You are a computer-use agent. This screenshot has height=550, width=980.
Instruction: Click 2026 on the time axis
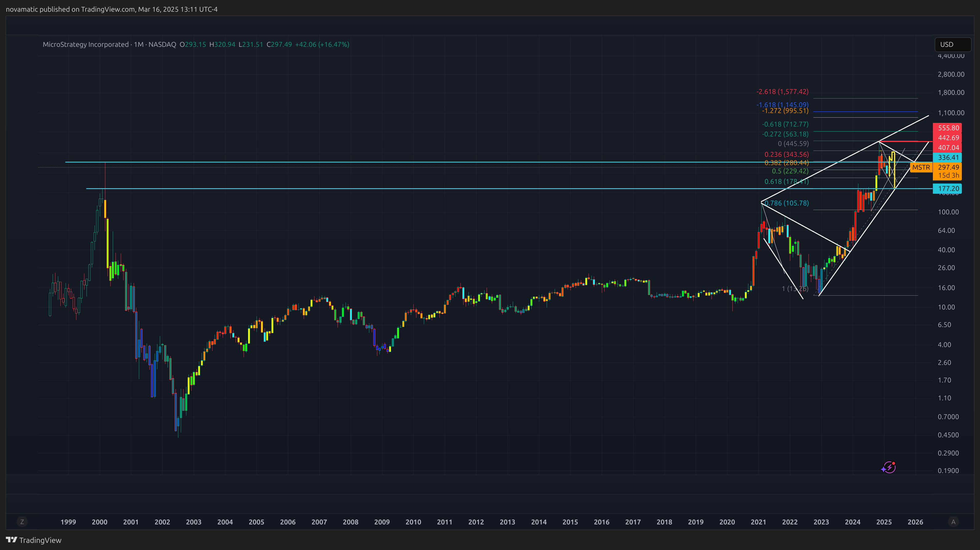[915, 522]
